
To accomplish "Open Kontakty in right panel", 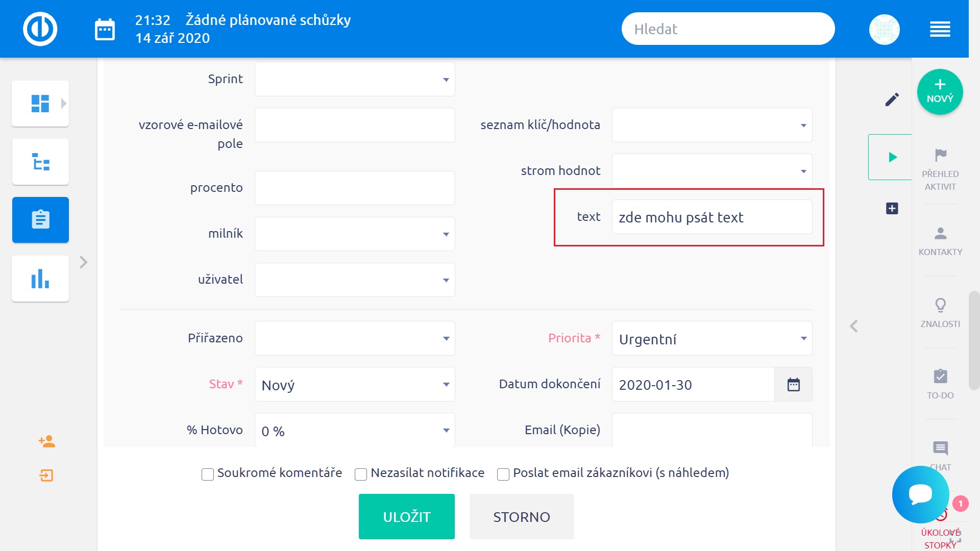I will point(940,241).
